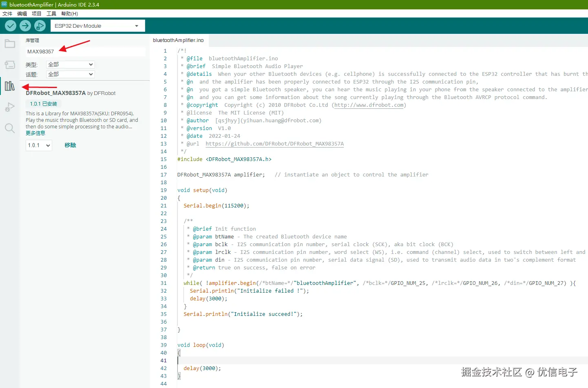Viewport: 588px width, 388px height.
Task: Select the bluetoothAmplifier.ino editor tab
Action: tap(178, 40)
